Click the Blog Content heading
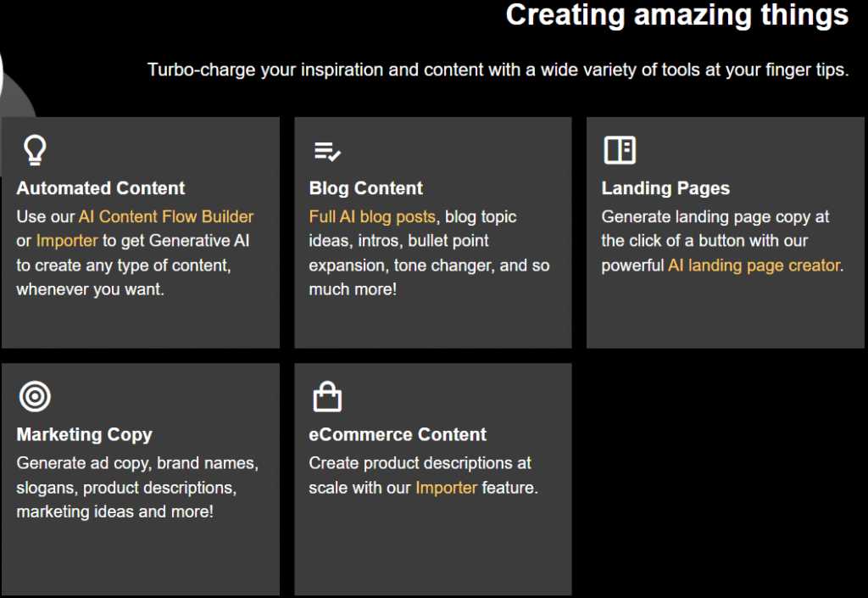This screenshot has width=868, height=598. pyautogui.click(x=366, y=188)
